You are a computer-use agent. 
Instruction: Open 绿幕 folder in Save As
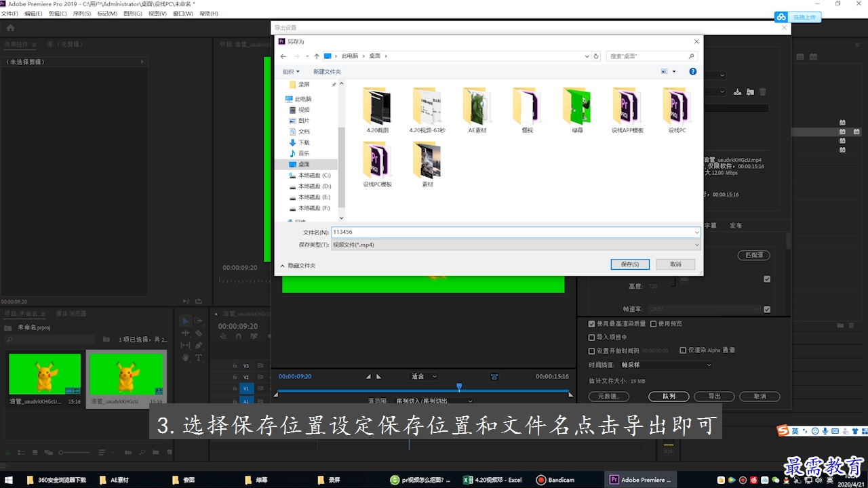click(x=577, y=110)
